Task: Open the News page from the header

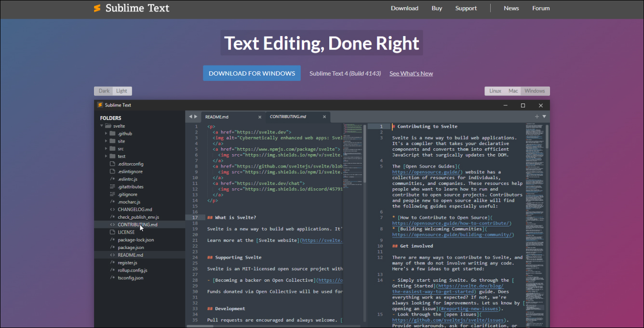Action: 511,8
